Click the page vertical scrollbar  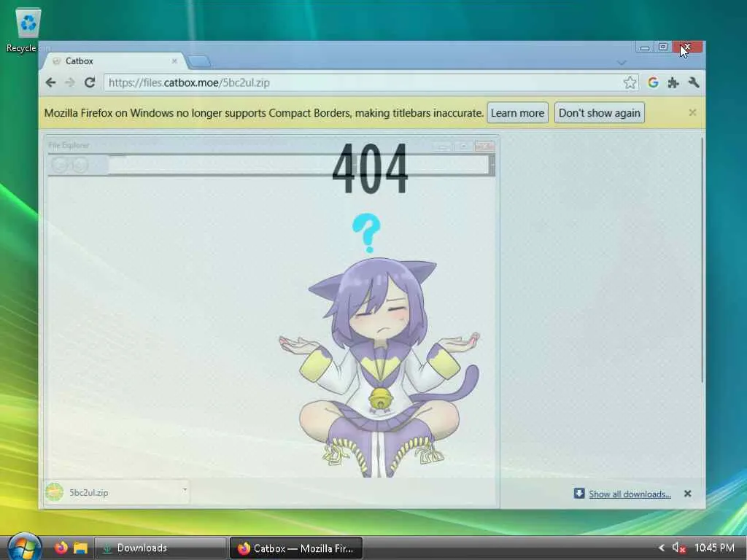[703, 260]
